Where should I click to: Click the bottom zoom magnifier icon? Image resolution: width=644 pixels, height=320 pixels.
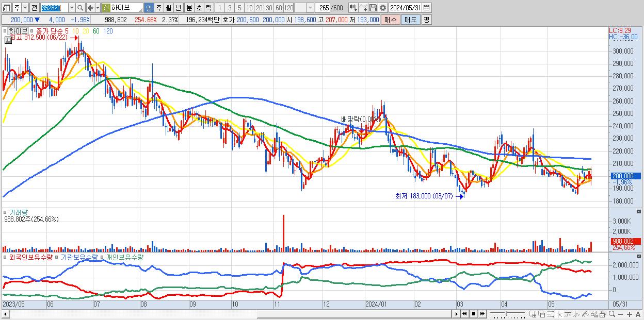612,314
